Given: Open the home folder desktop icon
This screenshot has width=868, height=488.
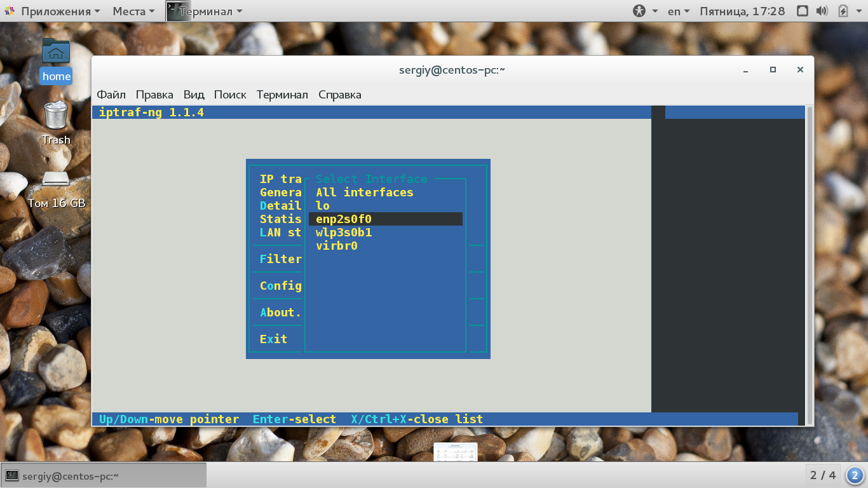Looking at the screenshot, I should (56, 60).
